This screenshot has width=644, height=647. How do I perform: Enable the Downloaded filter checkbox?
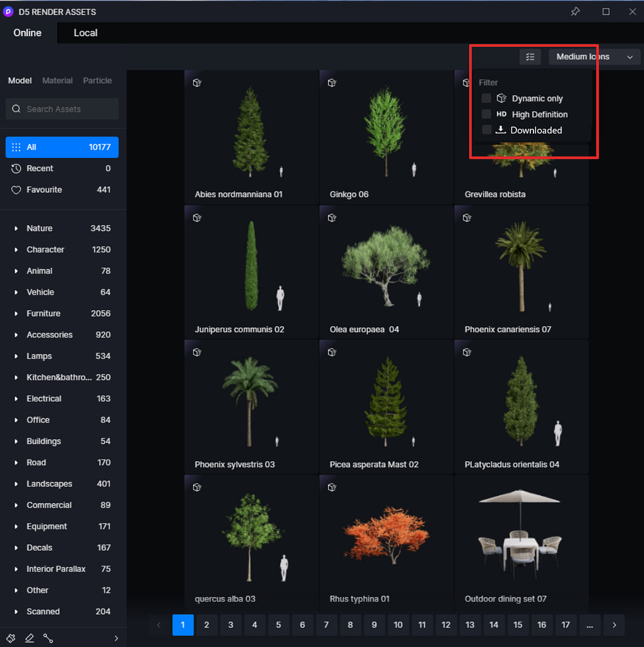tap(486, 130)
